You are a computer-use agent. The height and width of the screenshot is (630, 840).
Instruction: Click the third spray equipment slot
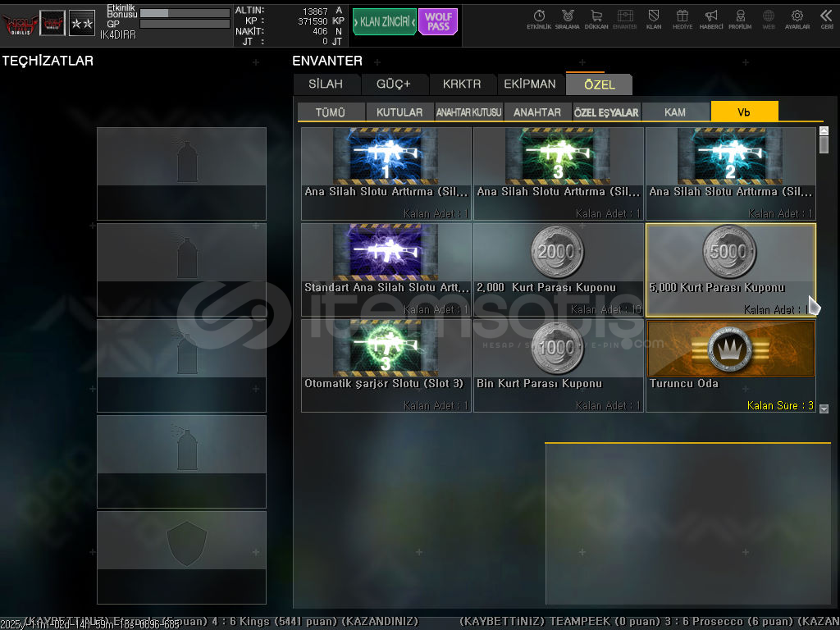click(x=181, y=365)
